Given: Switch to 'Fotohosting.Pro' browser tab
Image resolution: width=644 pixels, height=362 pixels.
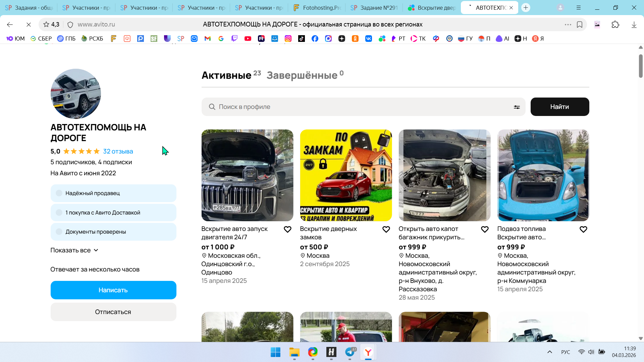Looking at the screenshot, I should [x=317, y=7].
